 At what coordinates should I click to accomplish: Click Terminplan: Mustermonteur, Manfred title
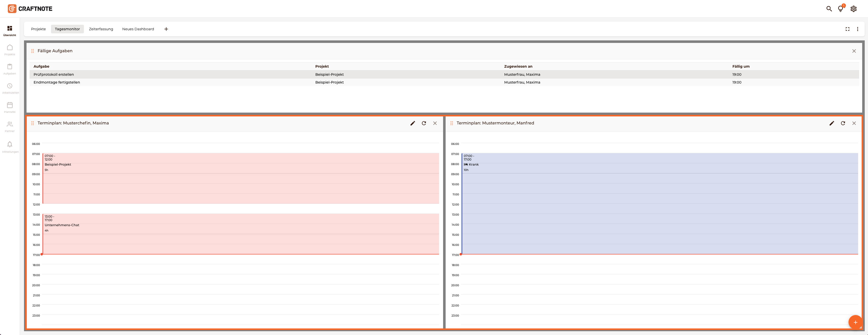pyautogui.click(x=495, y=123)
